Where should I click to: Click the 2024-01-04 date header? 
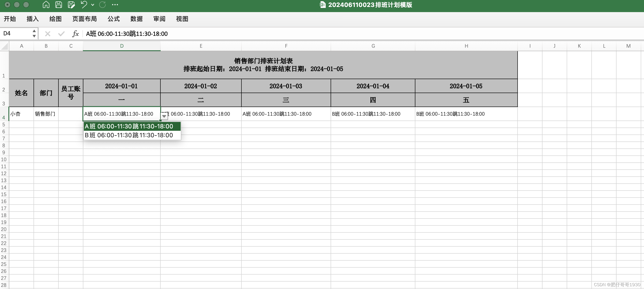373,86
